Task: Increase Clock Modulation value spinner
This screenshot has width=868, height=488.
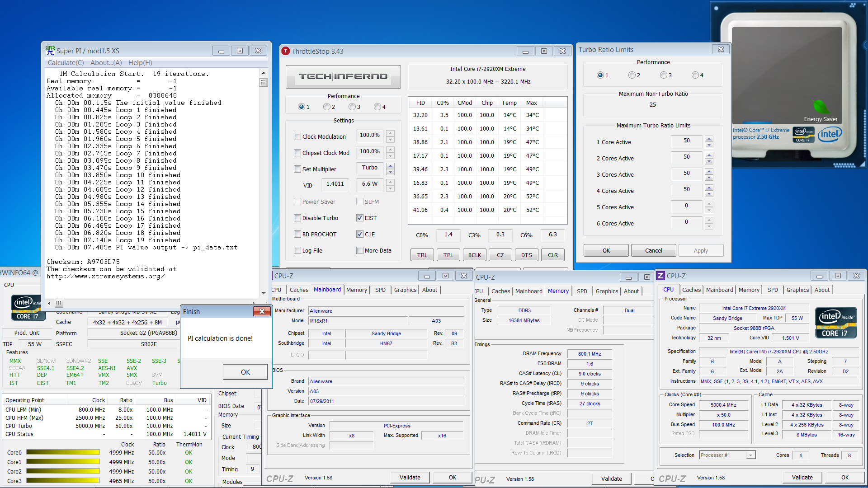Action: (x=391, y=133)
